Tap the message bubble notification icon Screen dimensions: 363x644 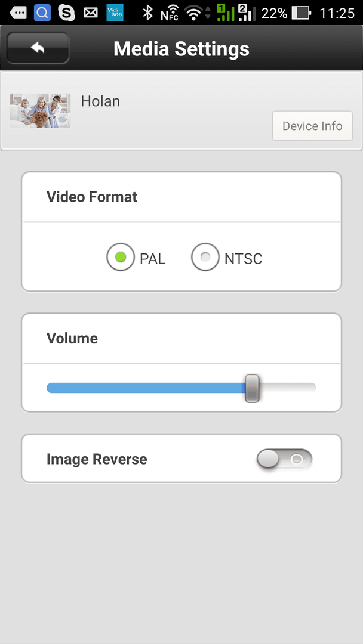tap(18, 13)
